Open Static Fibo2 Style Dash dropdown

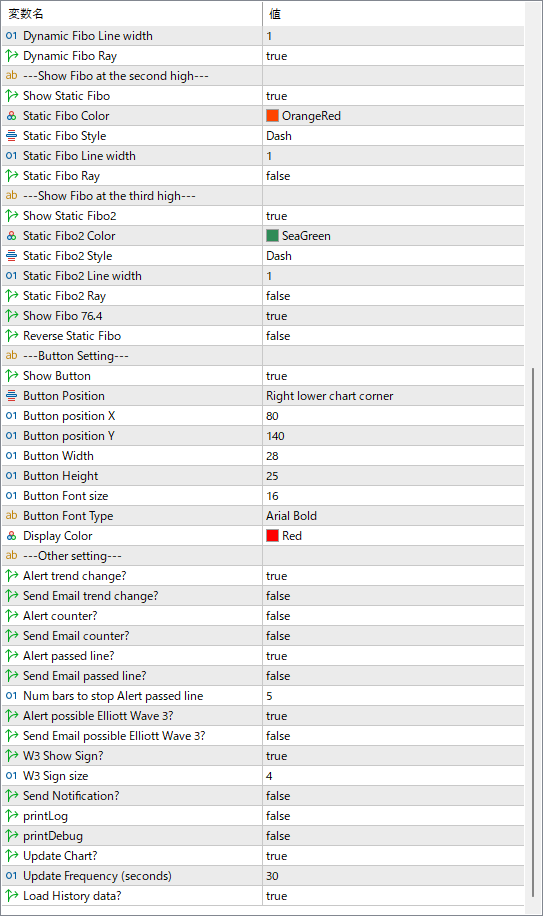393,256
